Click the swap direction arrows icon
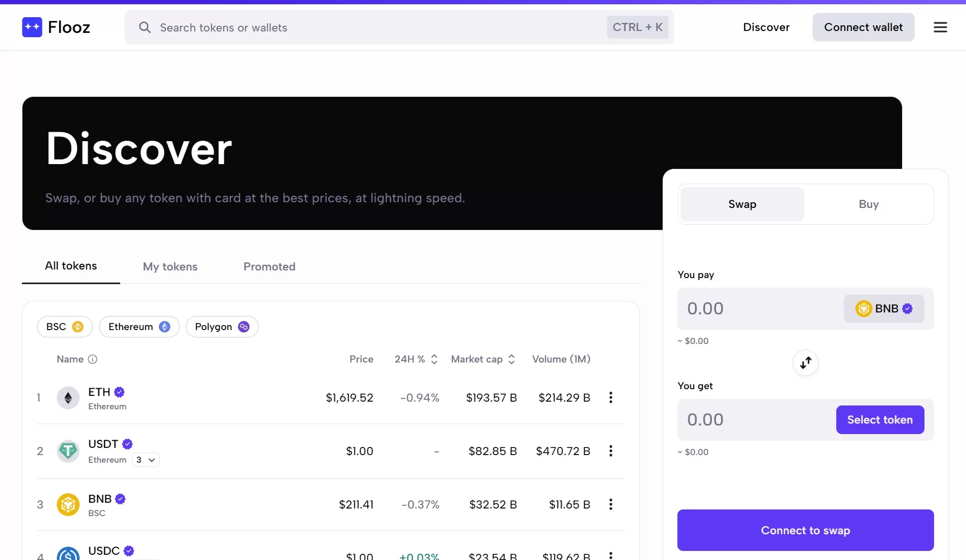The image size is (966, 560). [806, 363]
